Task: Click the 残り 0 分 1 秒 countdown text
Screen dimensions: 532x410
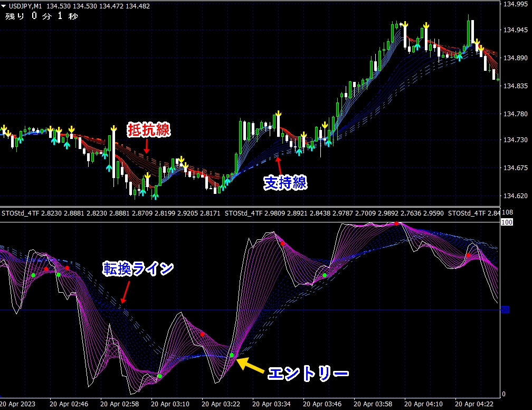Action: tap(41, 16)
